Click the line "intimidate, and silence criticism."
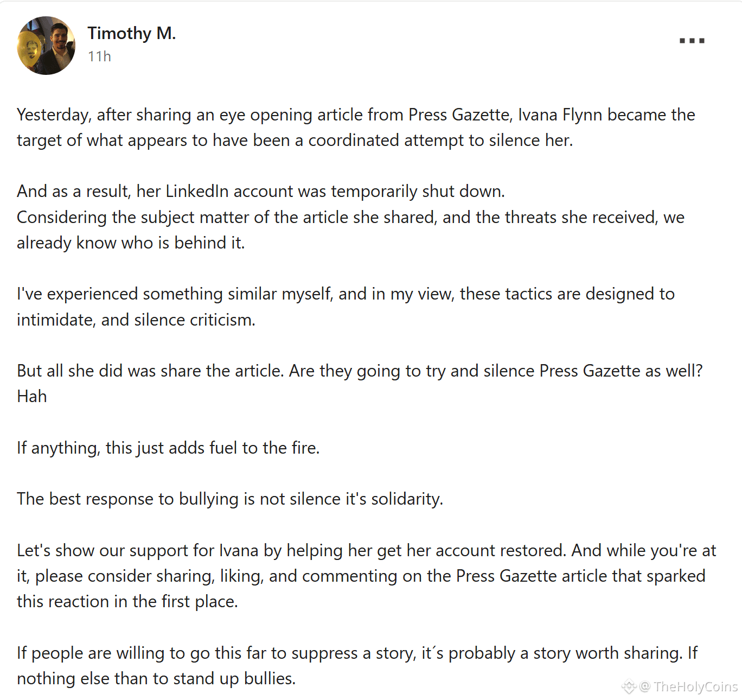 [136, 320]
